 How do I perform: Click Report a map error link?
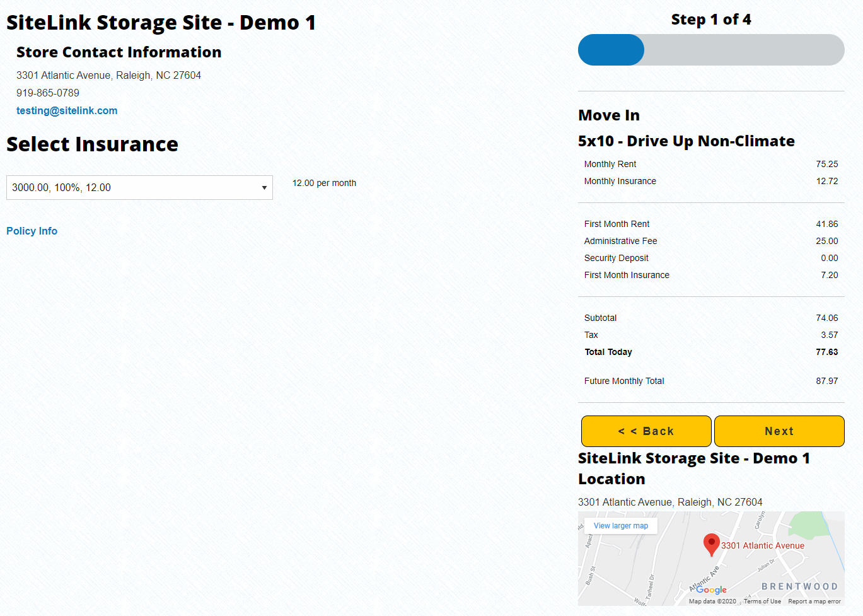click(x=814, y=601)
